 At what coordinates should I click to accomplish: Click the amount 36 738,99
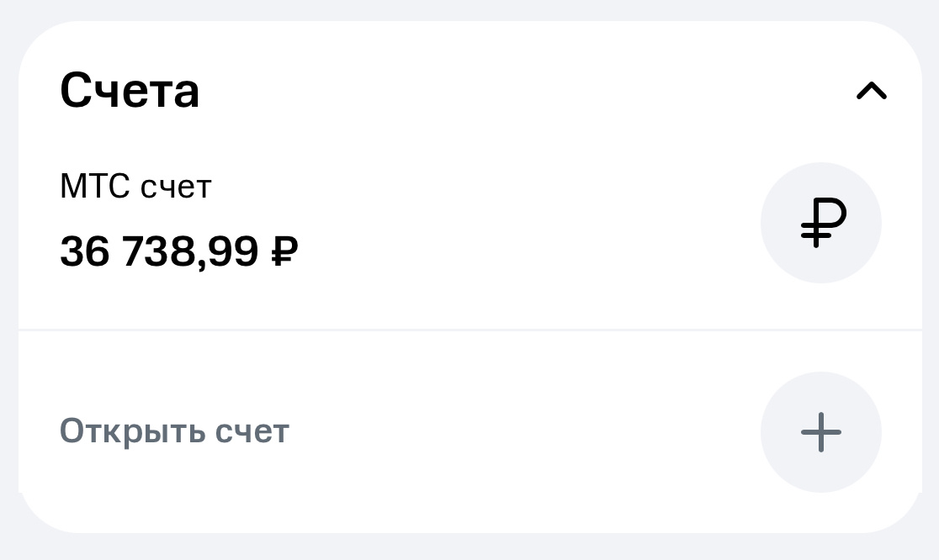tap(159, 251)
